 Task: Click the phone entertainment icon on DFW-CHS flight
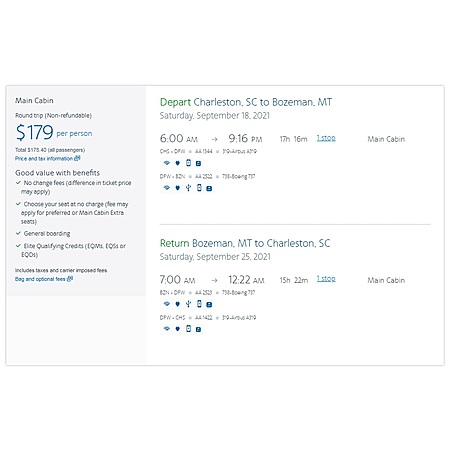pyautogui.click(x=188, y=329)
